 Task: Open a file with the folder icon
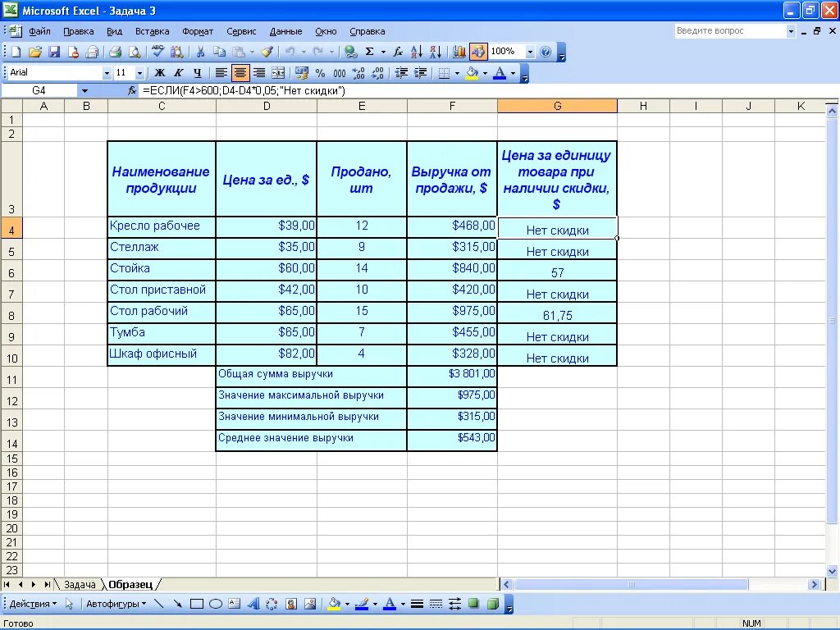click(34, 52)
